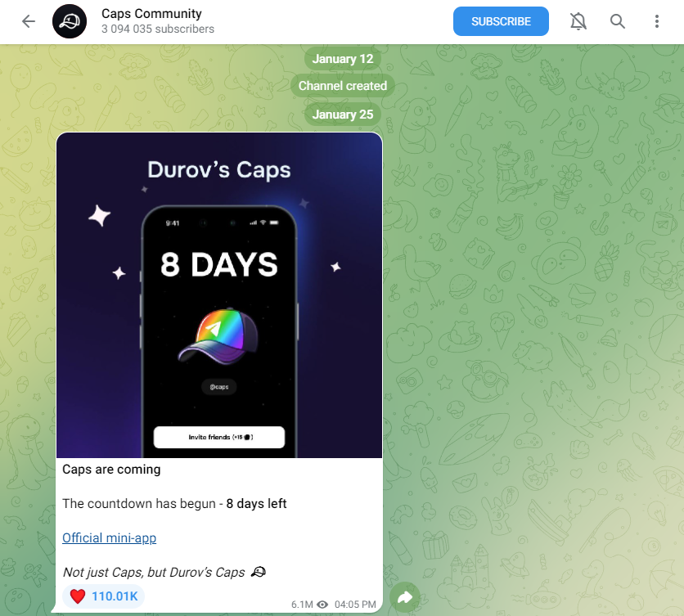Forward the post with share arrow
Screen dimensions: 684x616
click(405, 597)
